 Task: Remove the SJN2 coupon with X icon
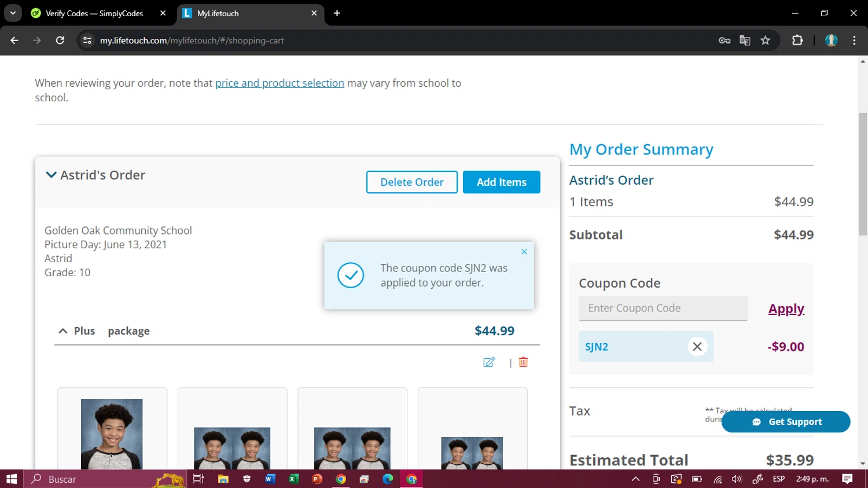[697, 346]
